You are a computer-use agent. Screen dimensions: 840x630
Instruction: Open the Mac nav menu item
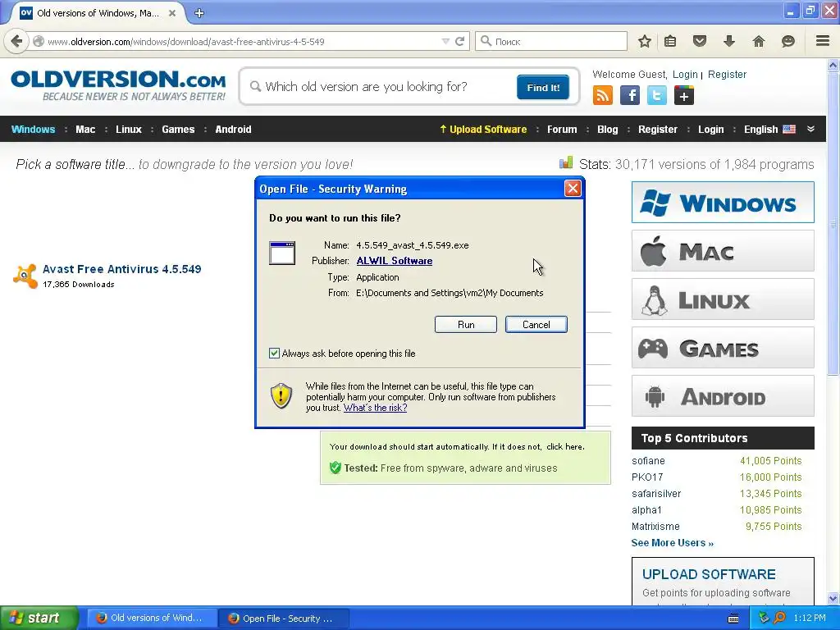click(x=85, y=129)
